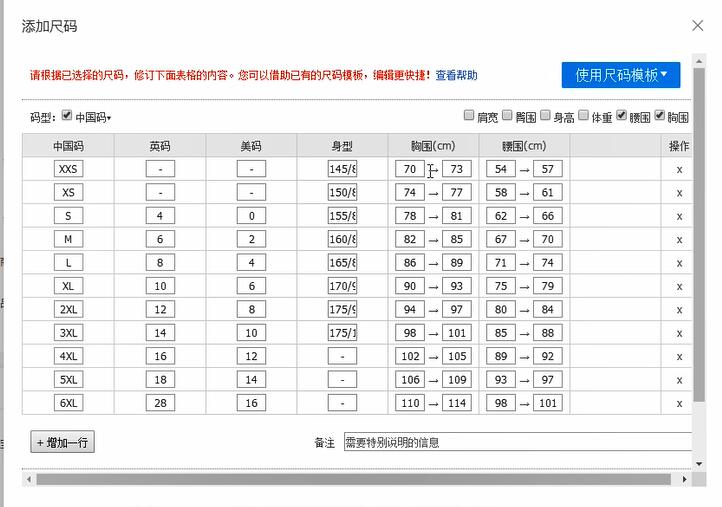
Task: Click the 身型 field for XL row
Action: click(342, 286)
